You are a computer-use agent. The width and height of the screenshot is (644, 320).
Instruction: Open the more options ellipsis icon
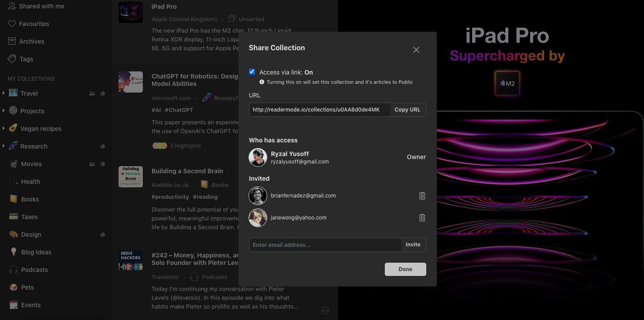(325, 311)
